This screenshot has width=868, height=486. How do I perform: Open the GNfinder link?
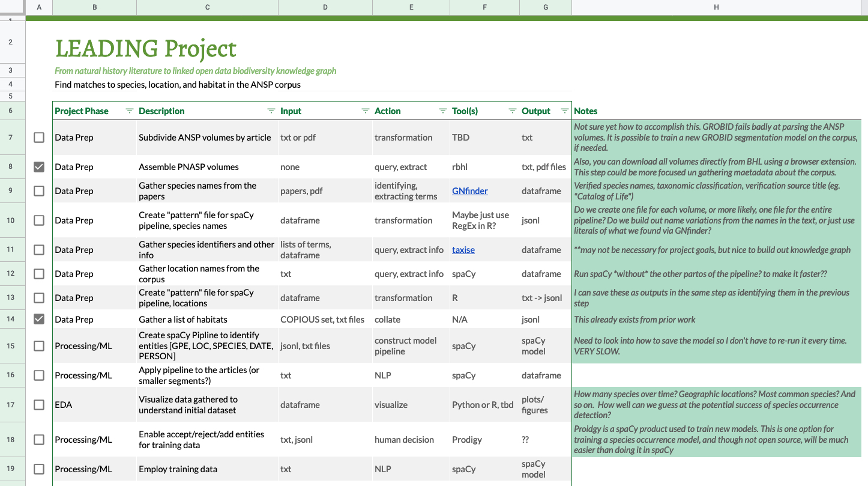tap(470, 191)
